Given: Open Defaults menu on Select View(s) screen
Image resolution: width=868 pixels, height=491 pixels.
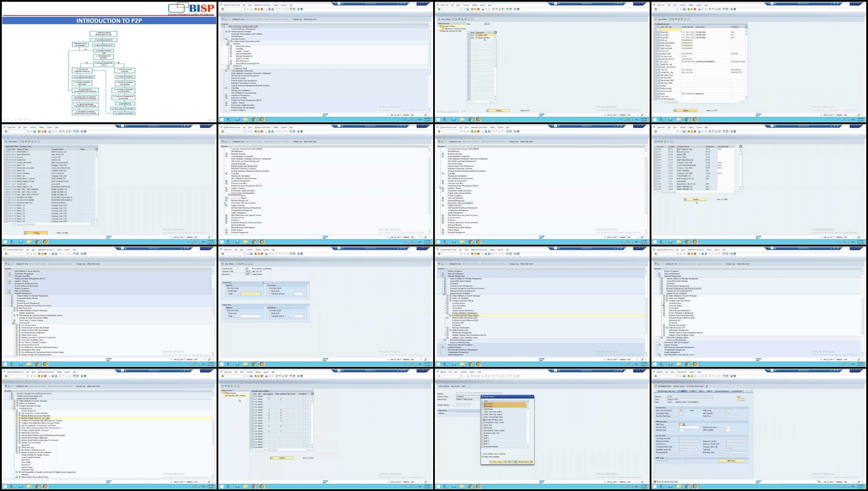Looking at the screenshot, I should point(464,372).
